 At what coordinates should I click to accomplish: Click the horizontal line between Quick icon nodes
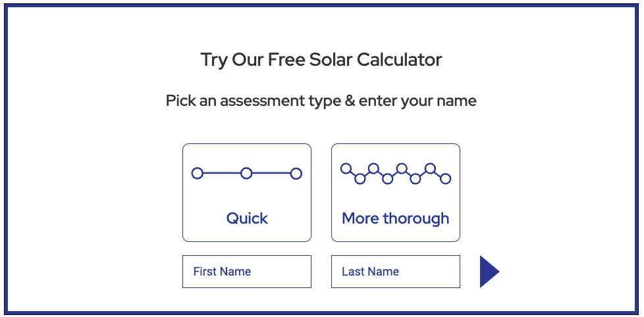[221, 174]
